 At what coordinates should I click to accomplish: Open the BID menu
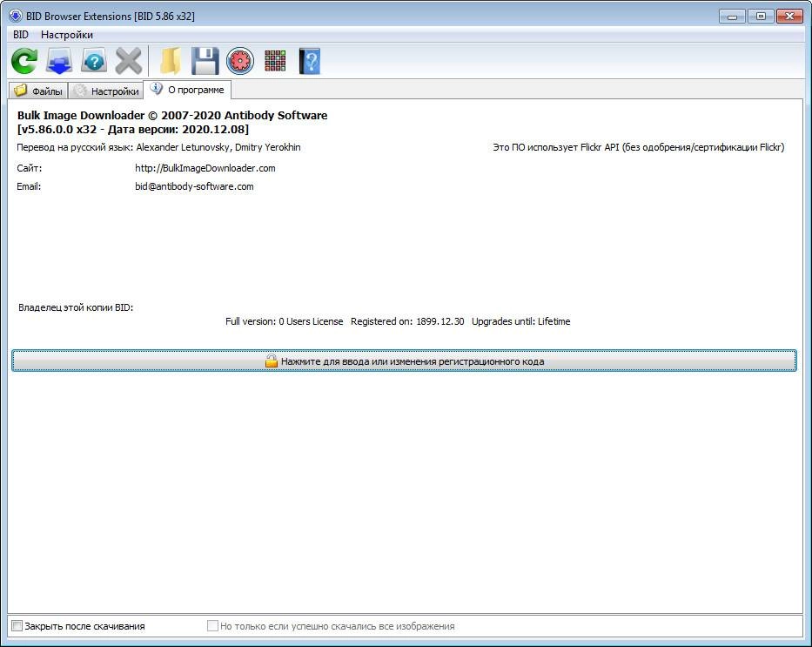point(21,35)
